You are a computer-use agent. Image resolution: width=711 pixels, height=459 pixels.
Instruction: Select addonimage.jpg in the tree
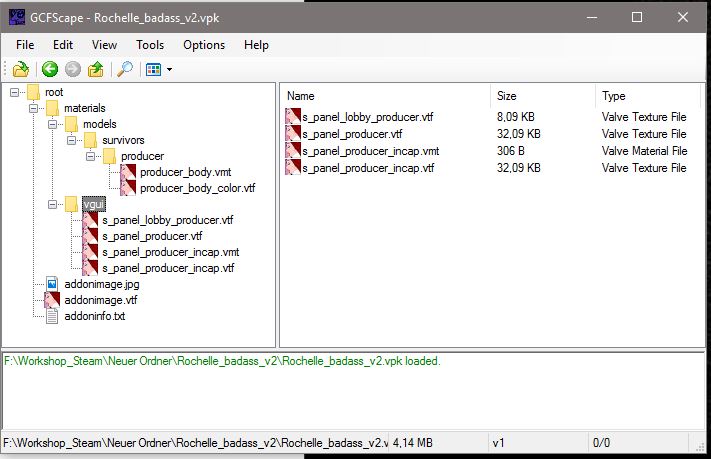coord(102,284)
